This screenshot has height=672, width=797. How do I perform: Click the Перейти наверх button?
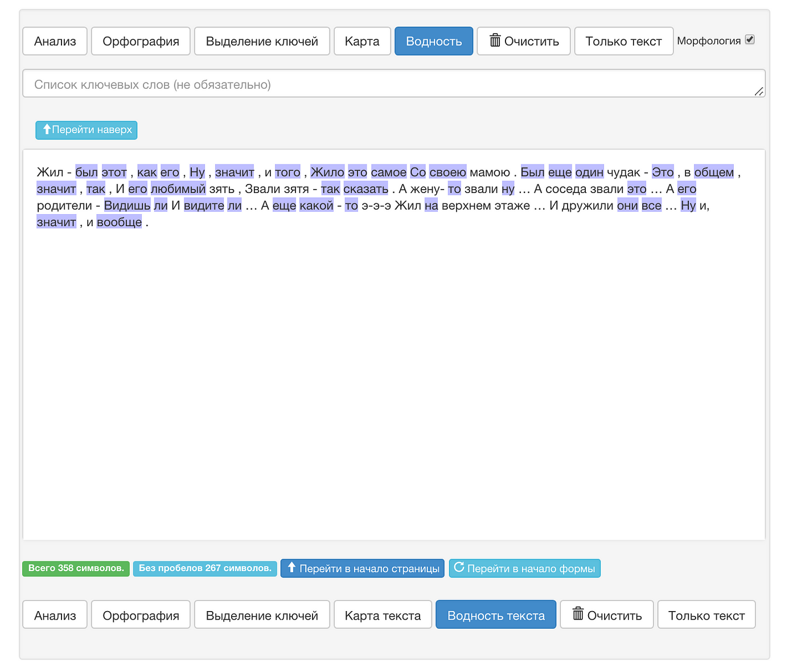[x=87, y=130]
